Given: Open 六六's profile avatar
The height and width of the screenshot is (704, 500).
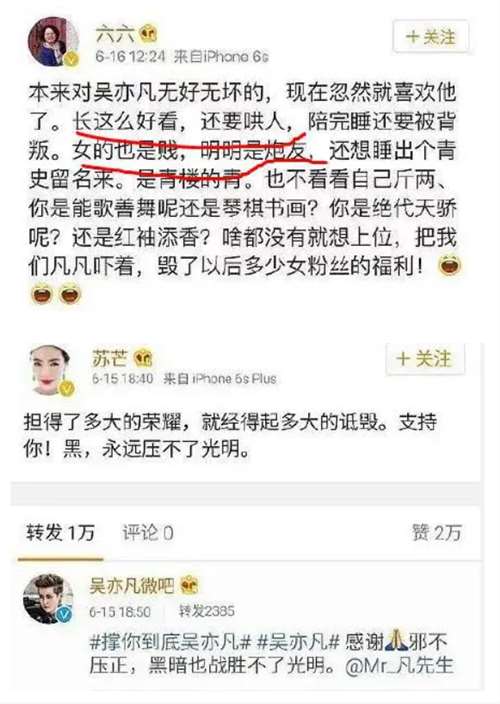Looking at the screenshot, I should pyautogui.click(x=53, y=41).
